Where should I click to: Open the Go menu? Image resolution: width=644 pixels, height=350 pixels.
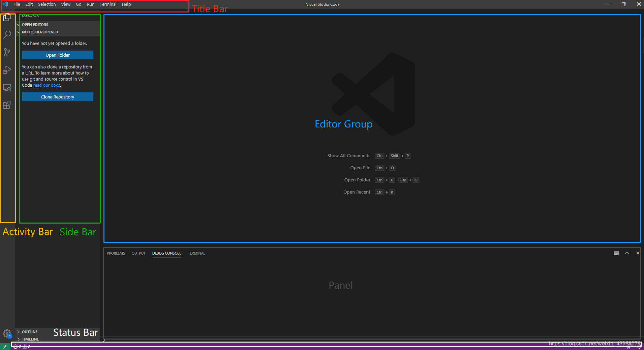click(79, 4)
